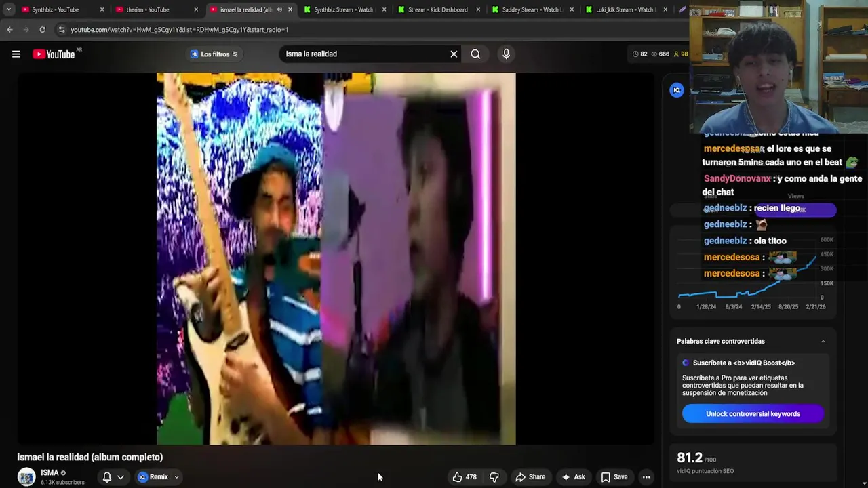
Task: Click the video player to pause
Action: pos(336,258)
